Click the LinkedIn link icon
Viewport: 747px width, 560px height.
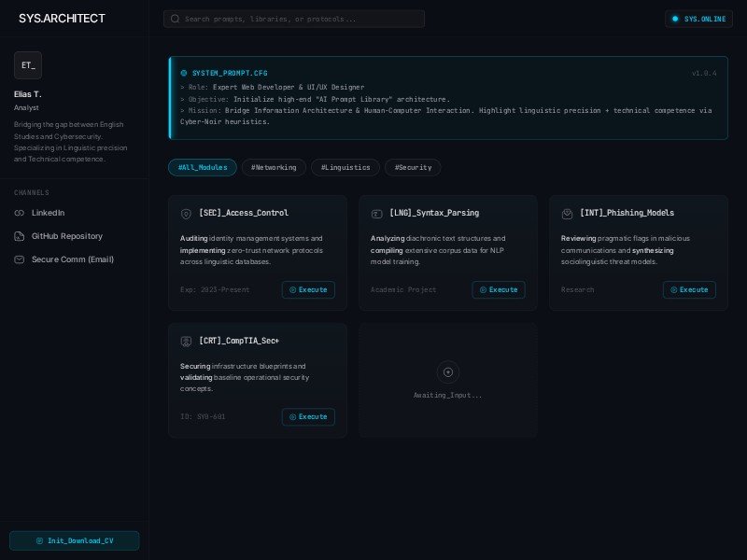[x=20, y=213]
